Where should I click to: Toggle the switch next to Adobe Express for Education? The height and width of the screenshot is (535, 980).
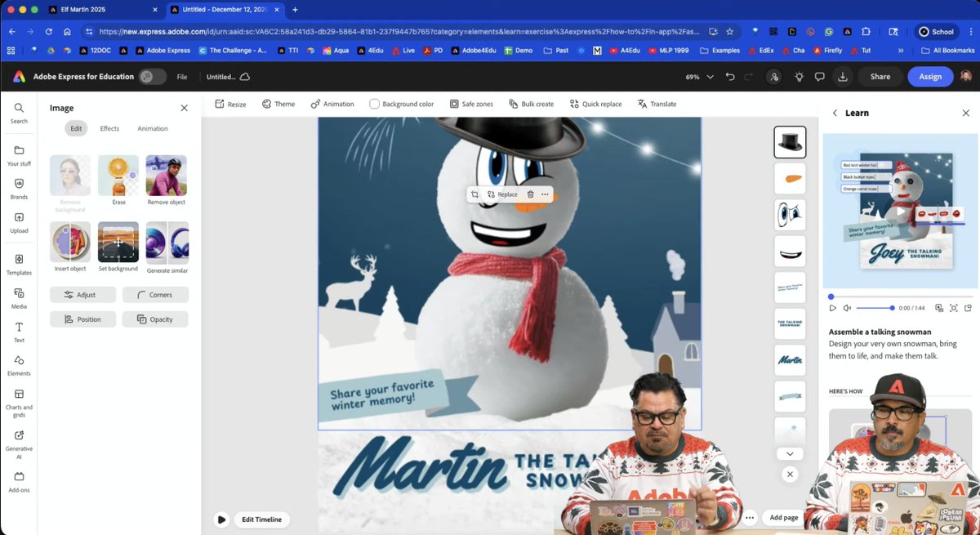point(152,77)
